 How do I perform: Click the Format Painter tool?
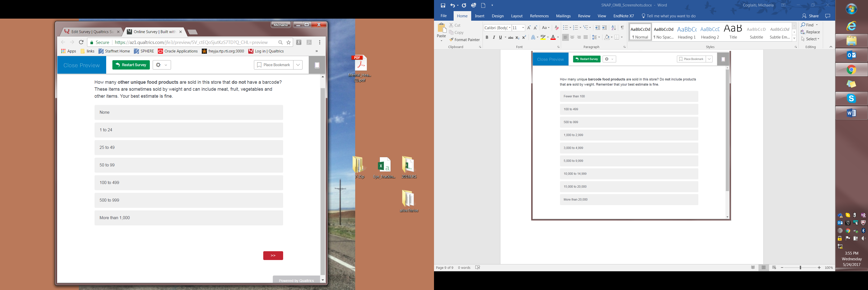[464, 40]
